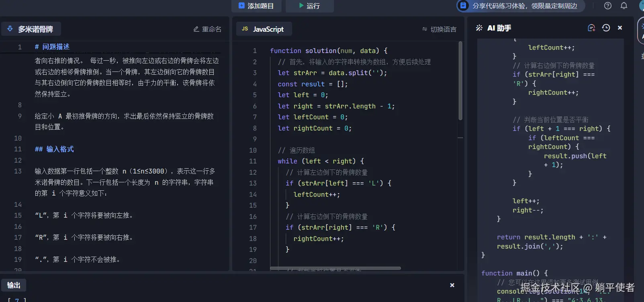Viewport: 644px width, 302px height.
Task: Click the swap arrows icon beside 切换语言
Action: 425,29
